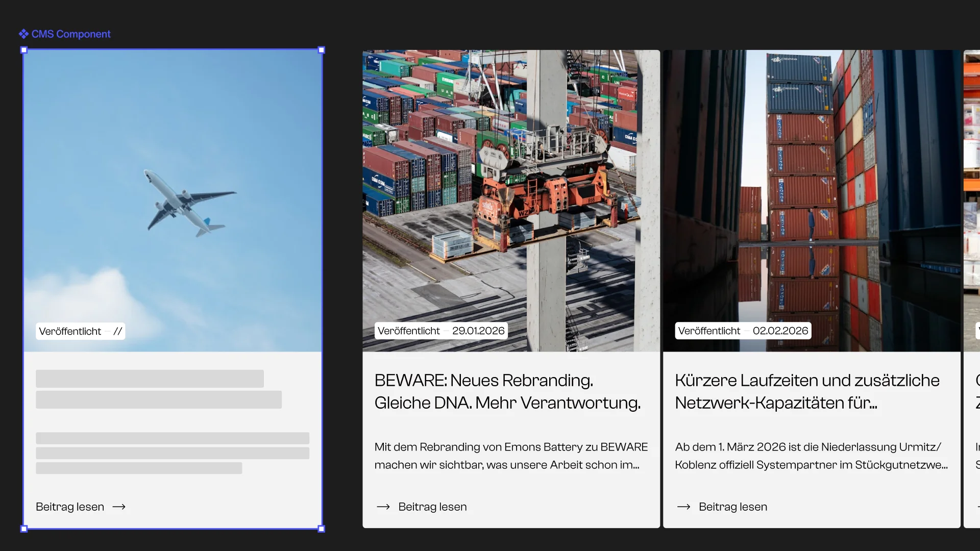The width and height of the screenshot is (980, 551).
Task: Click arrow before BEWARE card's Beitrag lesen
Action: tap(383, 507)
